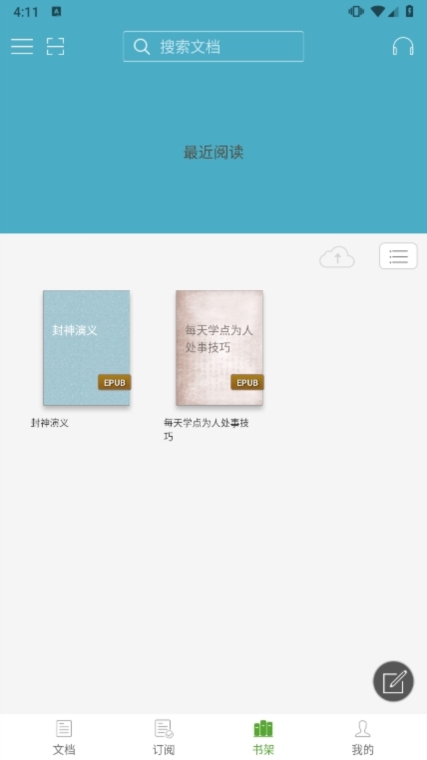Switch to the 我的 tab
Image resolution: width=427 pixels, height=760 pixels.
click(x=363, y=737)
